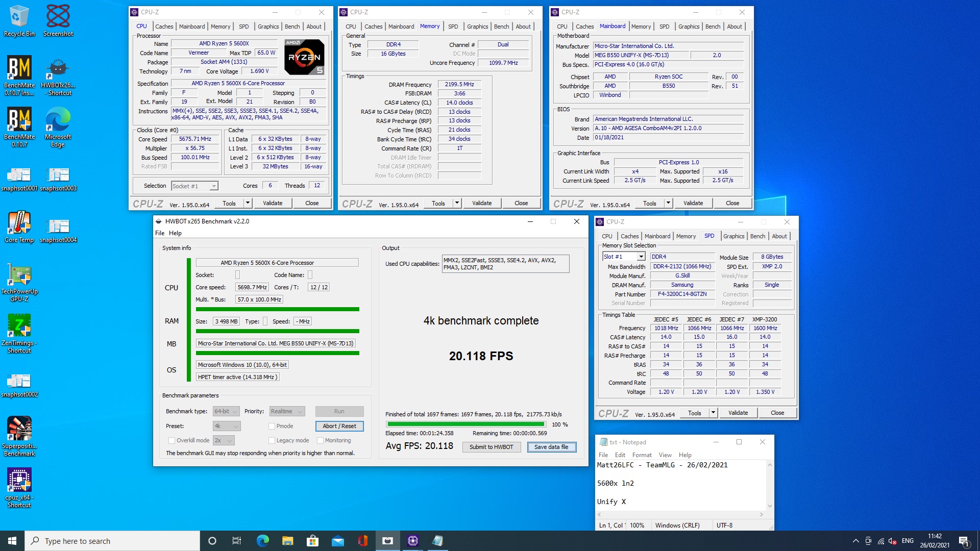Open the Priority Realtime dropdown
Image resolution: width=980 pixels, height=551 pixels.
pyautogui.click(x=287, y=411)
